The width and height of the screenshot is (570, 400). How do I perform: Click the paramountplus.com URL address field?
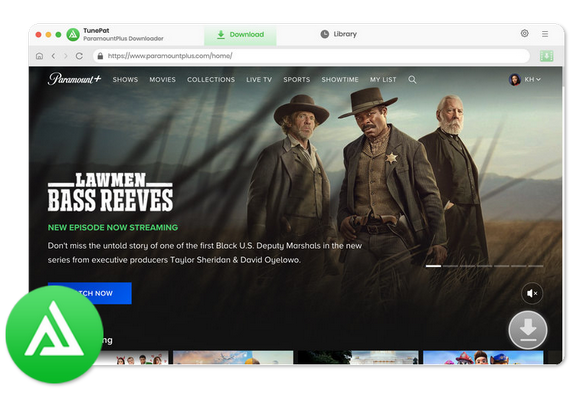[311, 56]
